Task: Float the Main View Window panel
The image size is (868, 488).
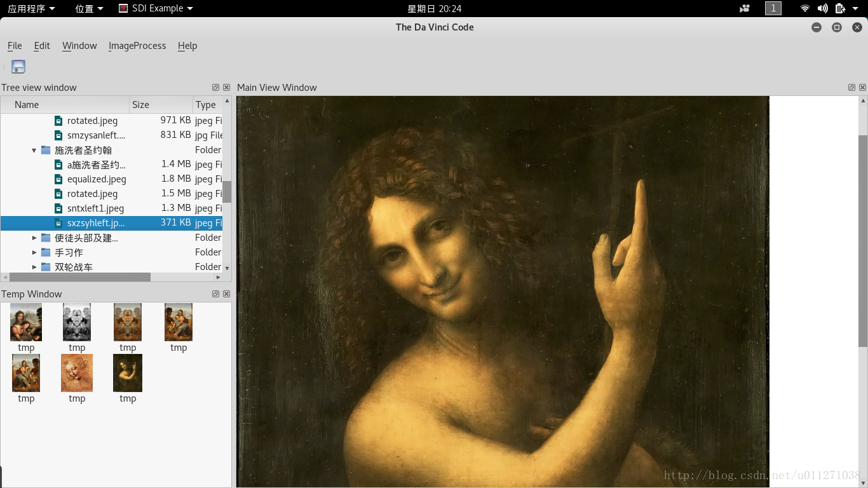Action: [x=851, y=88]
